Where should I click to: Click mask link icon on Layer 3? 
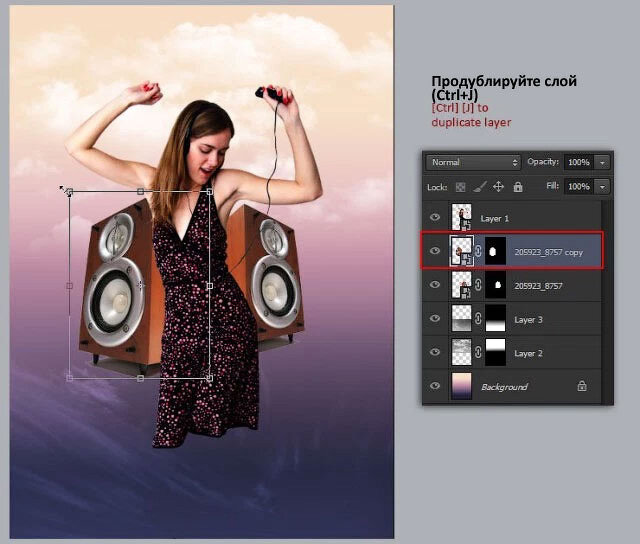tap(478, 318)
